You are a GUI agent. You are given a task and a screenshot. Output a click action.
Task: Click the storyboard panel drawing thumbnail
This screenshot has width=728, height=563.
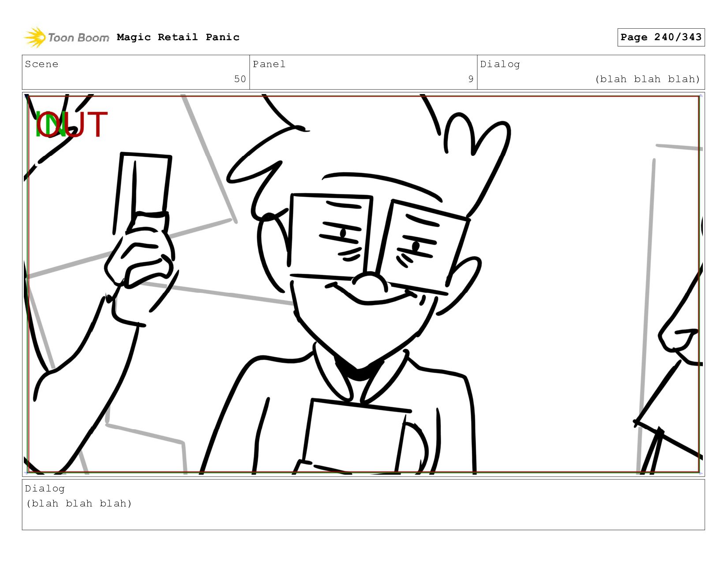364,284
